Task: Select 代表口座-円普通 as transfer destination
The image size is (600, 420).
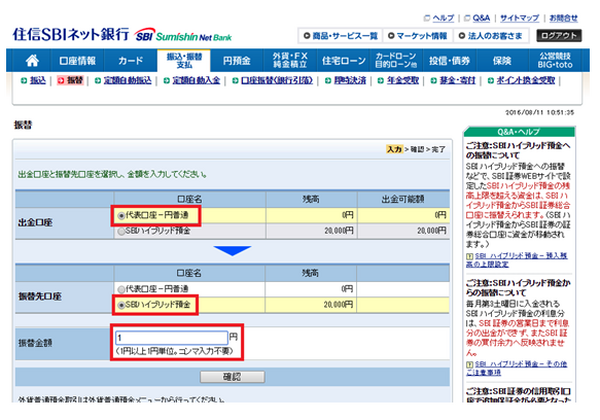Action: pos(121,289)
